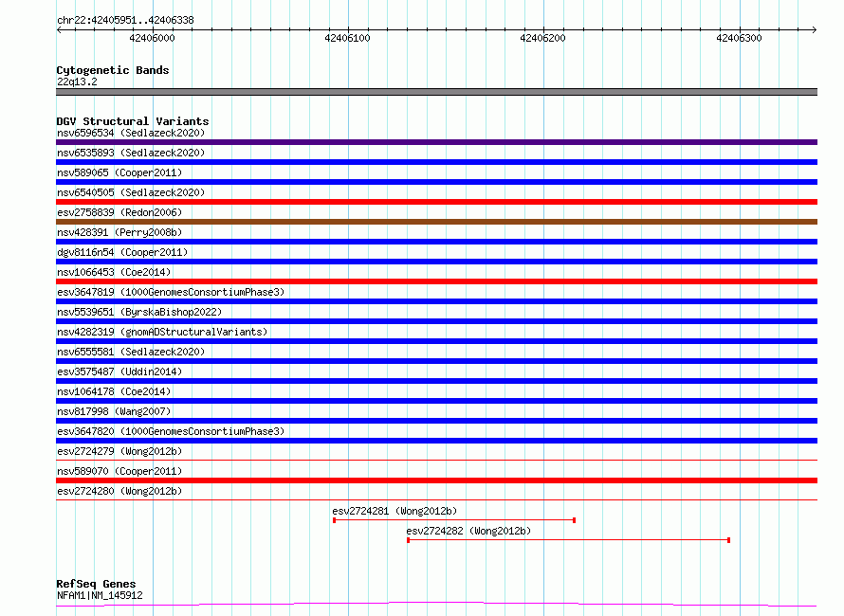Open the dgv8116n54 (Cooper2011) entry

[122, 252]
